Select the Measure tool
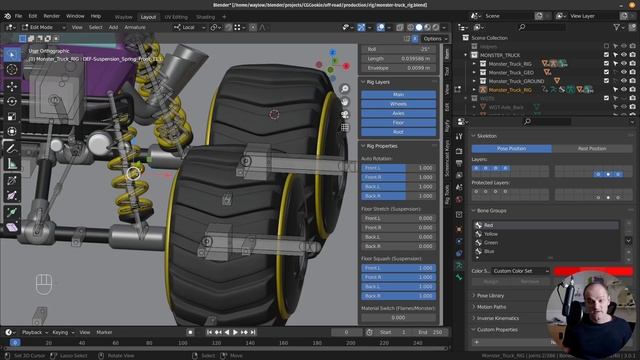 point(12,164)
